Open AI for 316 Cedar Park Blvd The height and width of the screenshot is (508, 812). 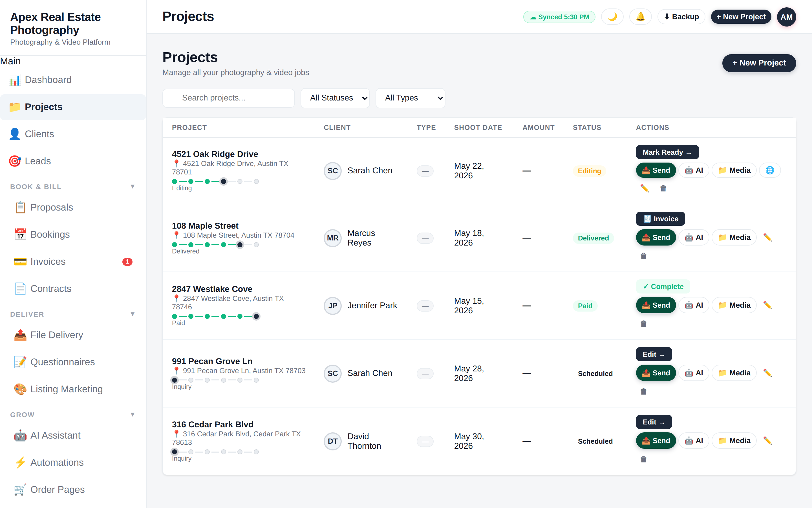[694, 441]
